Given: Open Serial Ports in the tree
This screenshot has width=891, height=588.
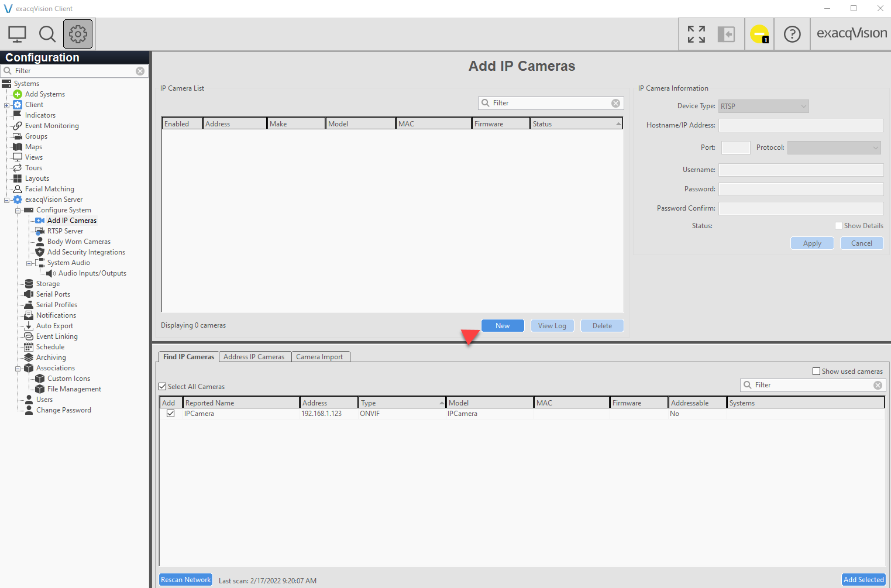Looking at the screenshot, I should [x=53, y=294].
